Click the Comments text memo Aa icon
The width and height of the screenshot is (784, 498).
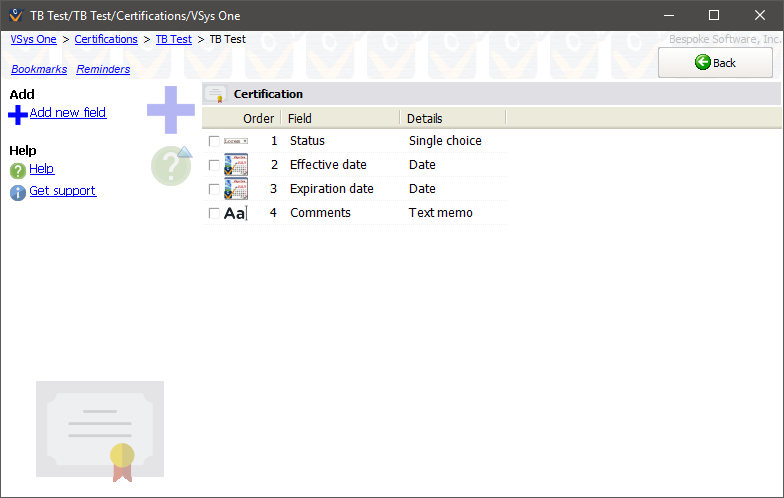235,213
